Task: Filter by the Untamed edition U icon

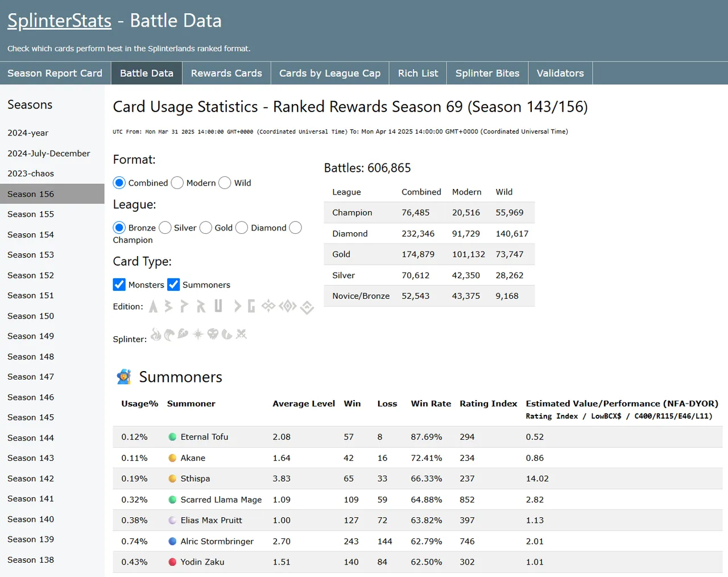Action: [x=218, y=306]
